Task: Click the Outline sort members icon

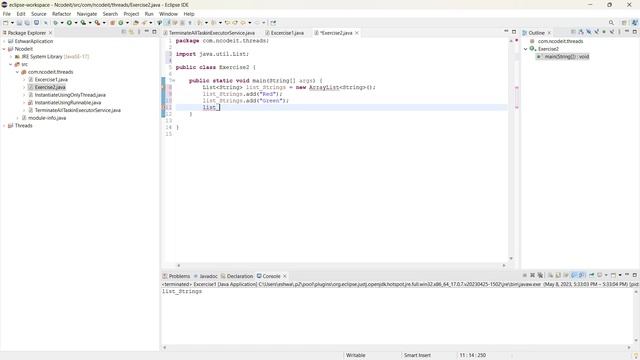Action: (x=581, y=32)
